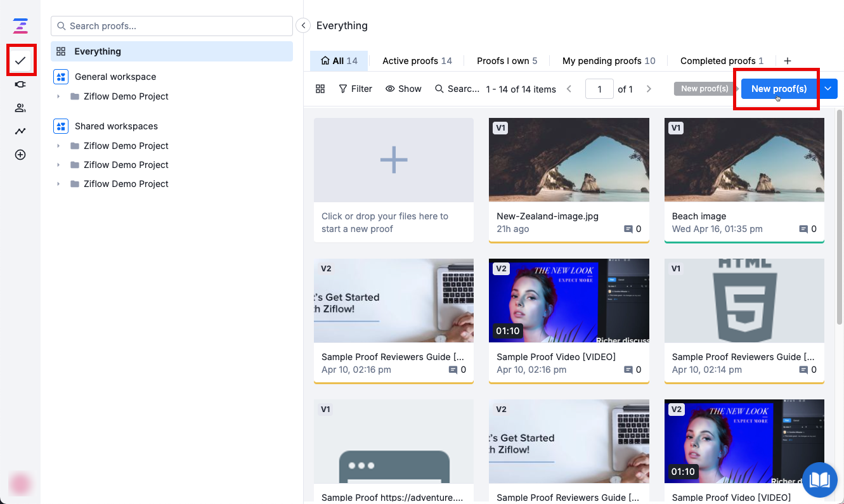Open the analytics trend-line sidebar icon
The height and width of the screenshot is (504, 844).
click(x=20, y=131)
